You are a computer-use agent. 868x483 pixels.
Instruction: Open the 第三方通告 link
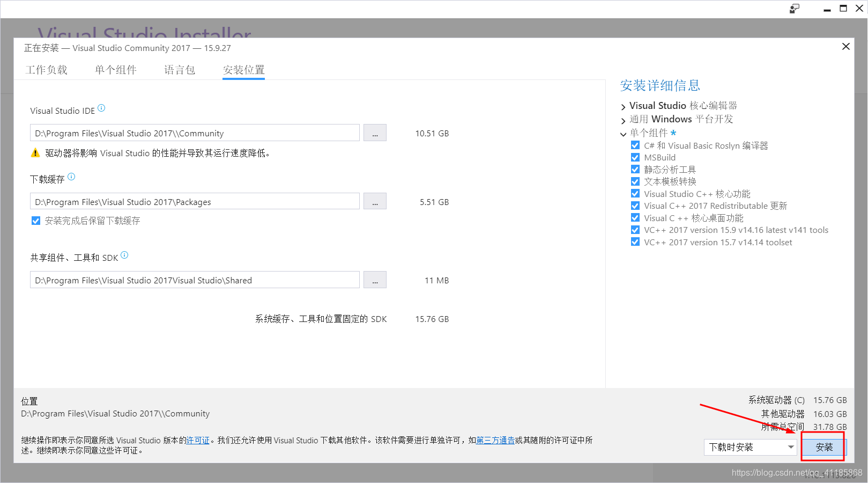[x=495, y=441]
